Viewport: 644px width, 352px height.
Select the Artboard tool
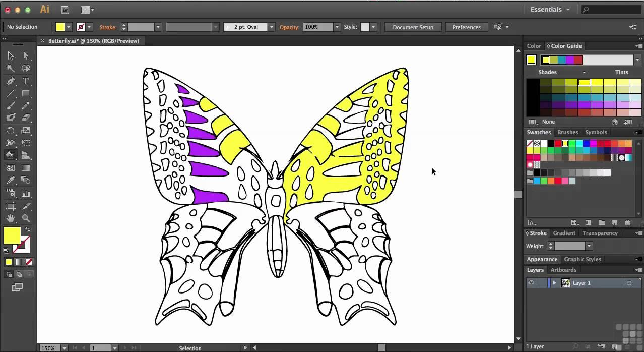[11, 206]
